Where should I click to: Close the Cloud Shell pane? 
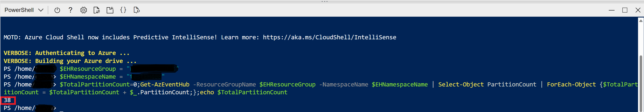coord(638,10)
